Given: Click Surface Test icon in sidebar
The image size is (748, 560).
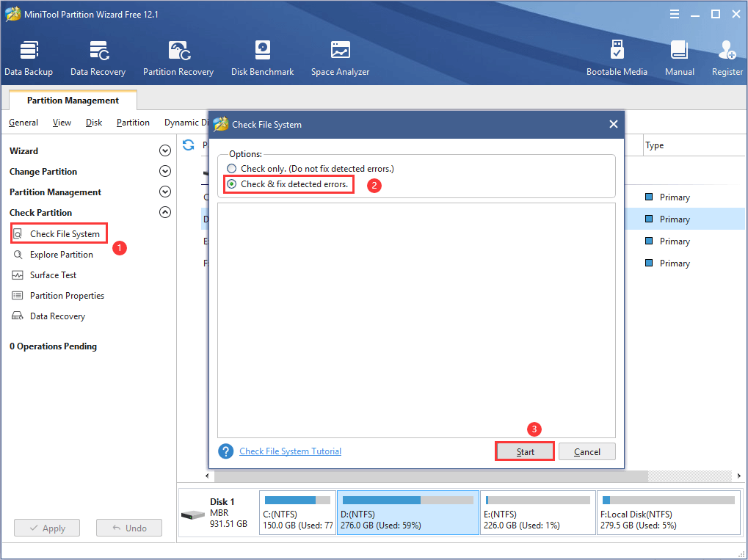Looking at the screenshot, I should pyautogui.click(x=18, y=274).
